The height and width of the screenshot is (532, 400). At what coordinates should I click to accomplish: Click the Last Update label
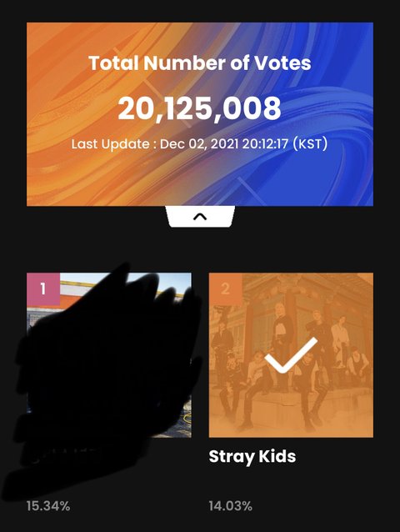111,144
